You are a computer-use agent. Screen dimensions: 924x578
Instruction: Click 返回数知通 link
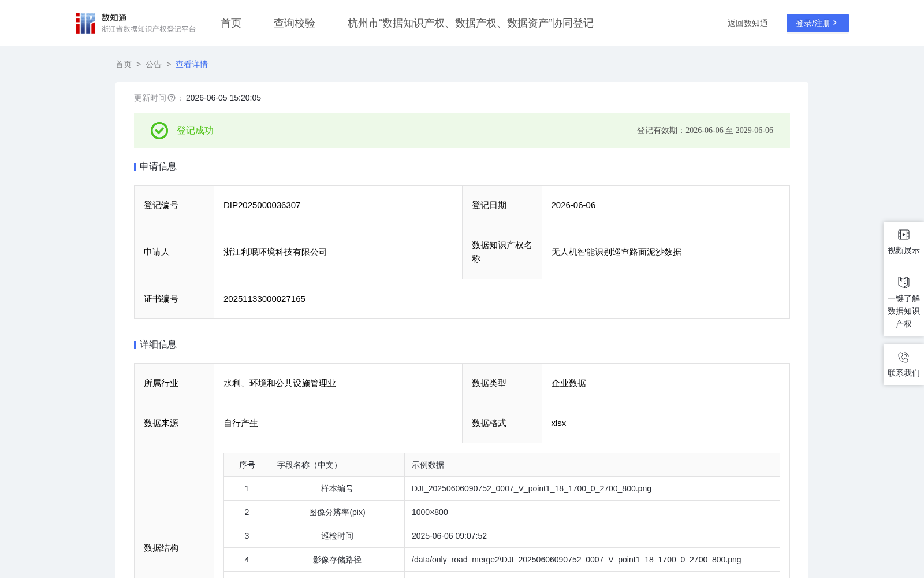pyautogui.click(x=748, y=23)
